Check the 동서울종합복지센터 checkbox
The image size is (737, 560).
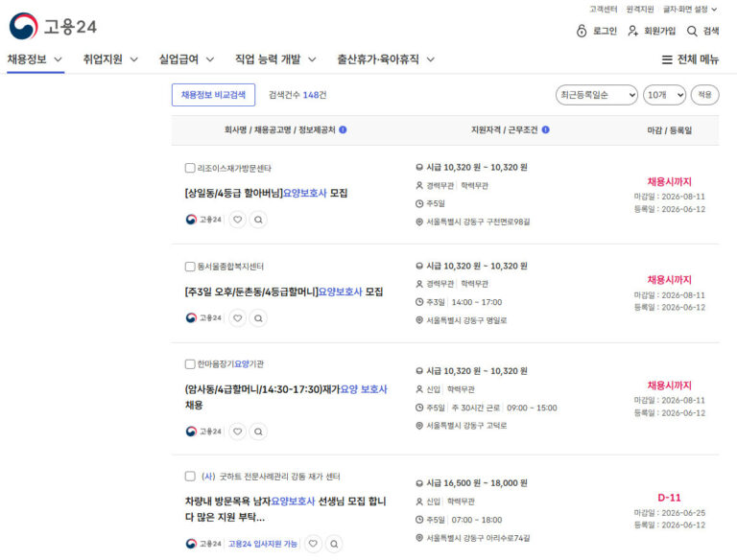coord(190,267)
